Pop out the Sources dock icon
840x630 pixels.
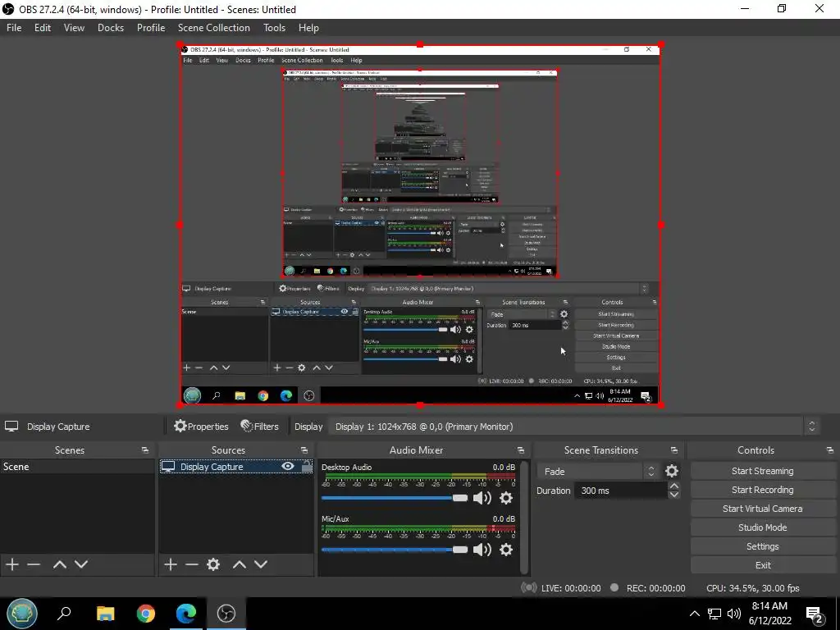[304, 450]
